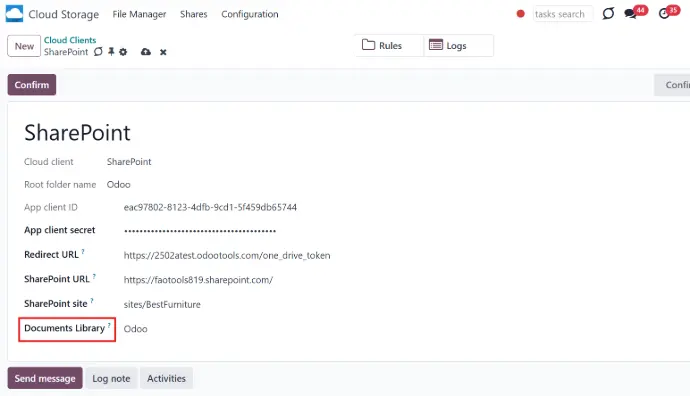Click the Cloud Storage app title
The width and height of the screenshot is (690, 396).
coord(64,14)
